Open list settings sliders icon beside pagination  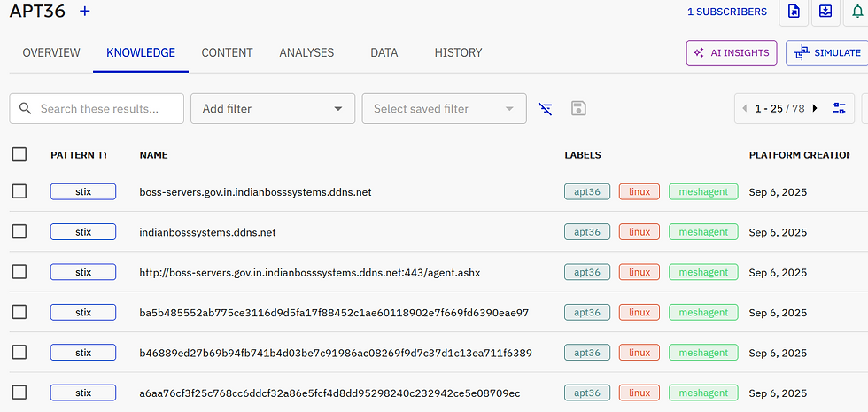839,109
